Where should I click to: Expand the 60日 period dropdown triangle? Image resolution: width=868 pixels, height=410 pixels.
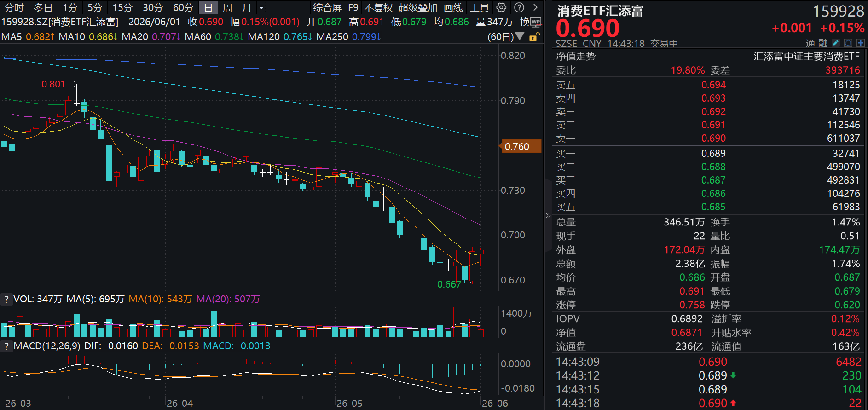tap(520, 36)
